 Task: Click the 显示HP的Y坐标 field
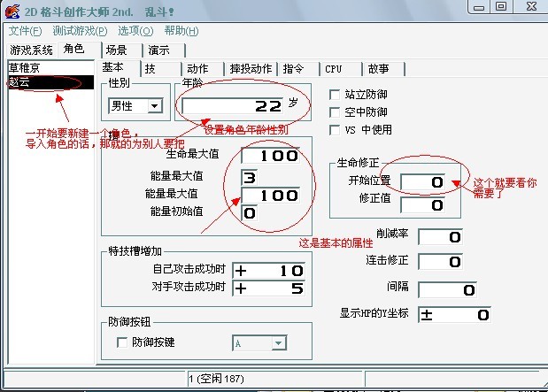455,315
